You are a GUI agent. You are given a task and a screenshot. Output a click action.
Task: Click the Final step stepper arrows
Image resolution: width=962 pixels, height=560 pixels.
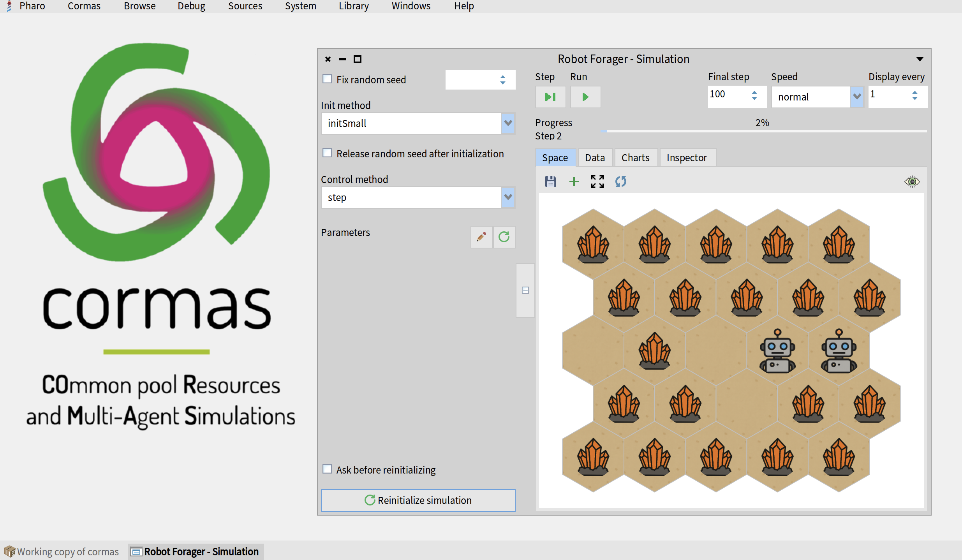(754, 95)
